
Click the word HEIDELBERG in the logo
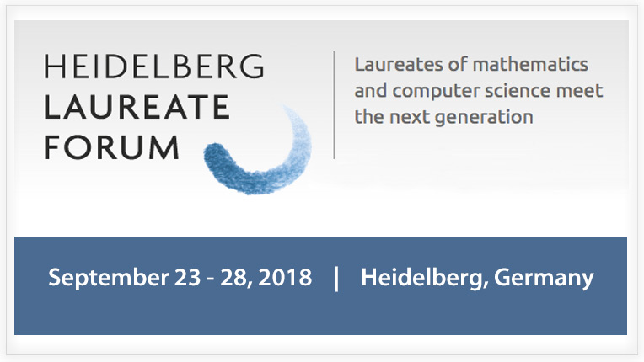tap(154, 66)
